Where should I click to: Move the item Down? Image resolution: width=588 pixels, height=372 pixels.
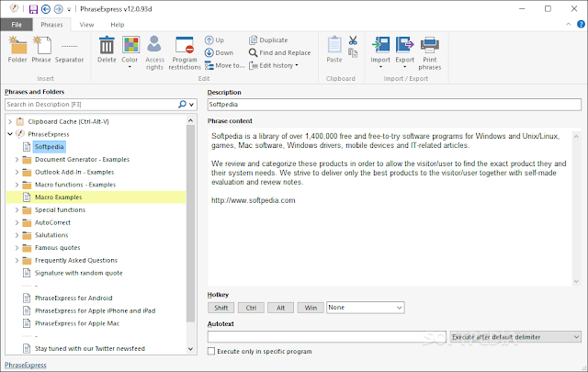(219, 53)
